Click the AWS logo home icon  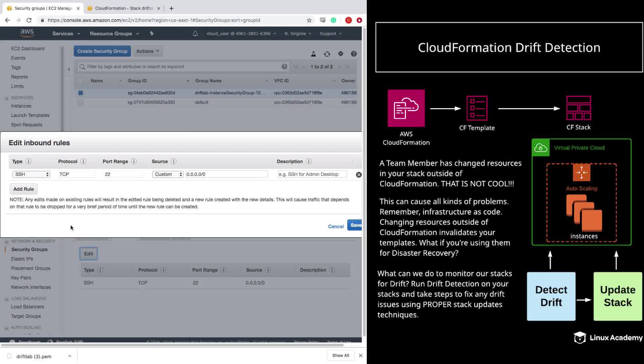tap(27, 33)
